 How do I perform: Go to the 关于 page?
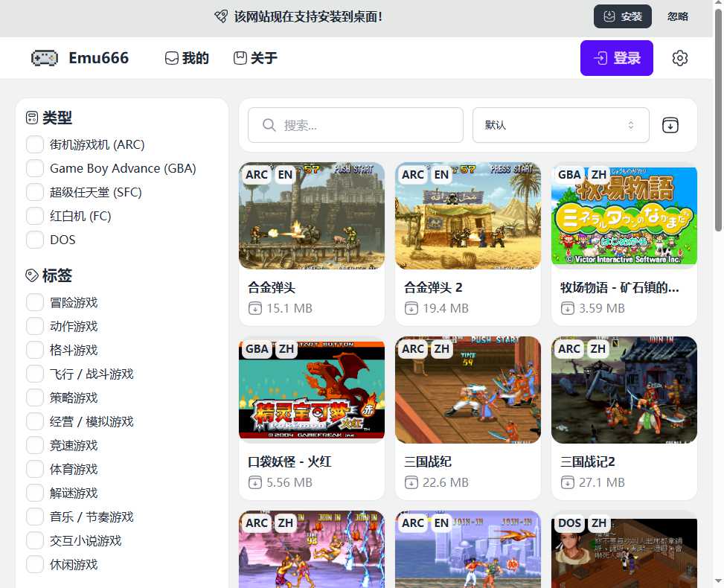click(255, 58)
